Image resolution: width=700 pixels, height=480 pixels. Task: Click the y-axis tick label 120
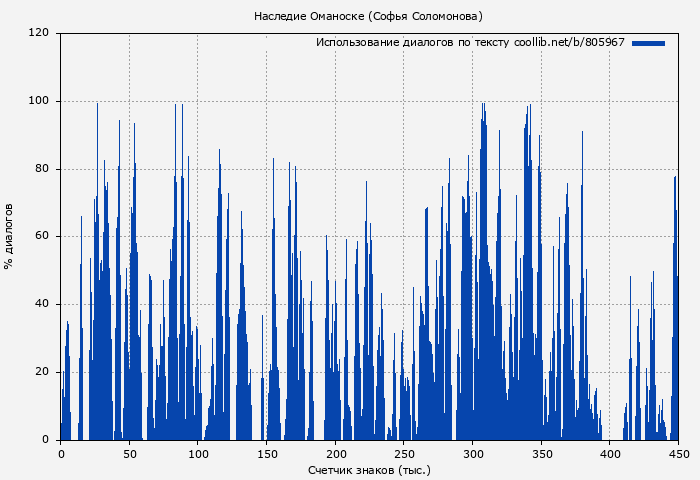pyautogui.click(x=39, y=33)
